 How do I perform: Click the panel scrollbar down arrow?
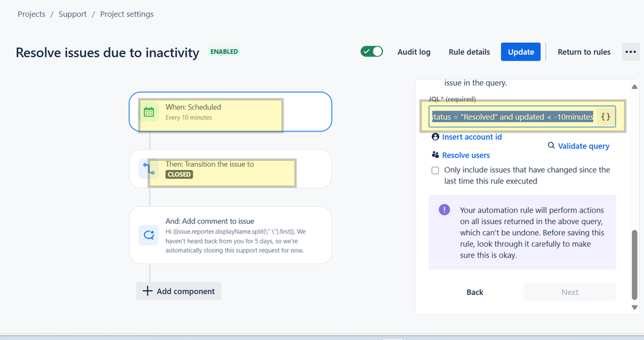tap(634, 307)
